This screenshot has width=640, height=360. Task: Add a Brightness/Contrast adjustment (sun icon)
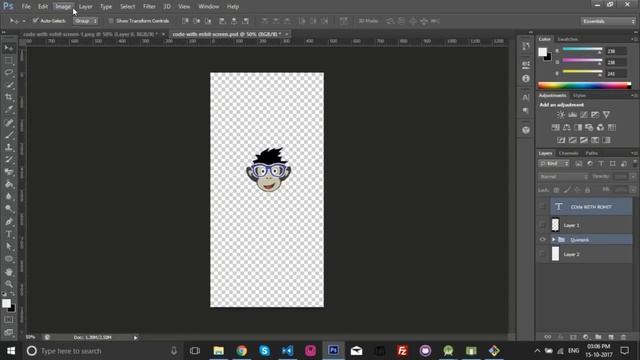(x=561, y=115)
